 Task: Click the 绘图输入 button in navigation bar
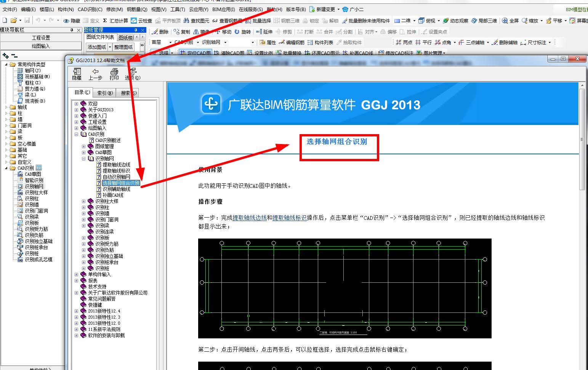41,46
